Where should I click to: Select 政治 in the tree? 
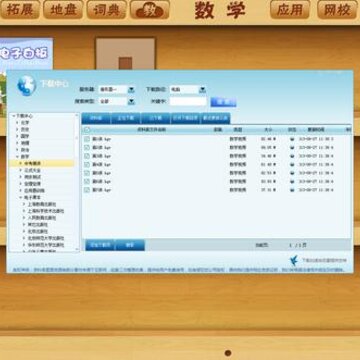tap(25, 150)
